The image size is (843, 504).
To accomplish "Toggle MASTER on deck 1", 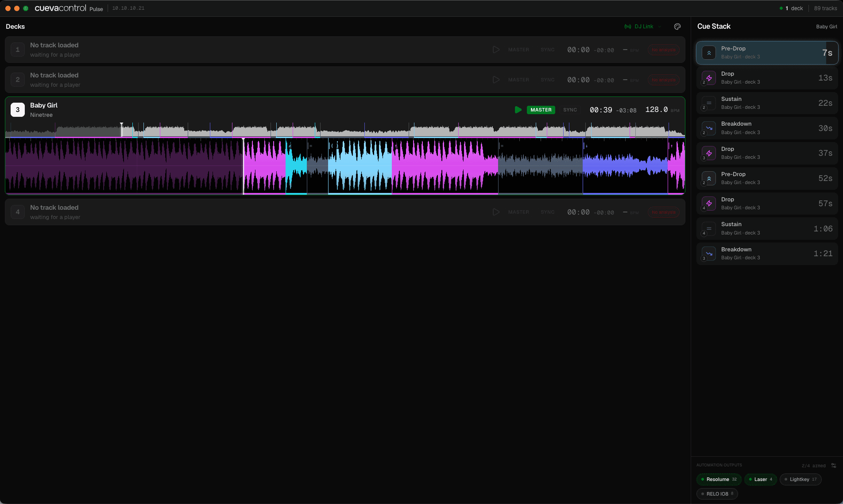I will (x=518, y=50).
